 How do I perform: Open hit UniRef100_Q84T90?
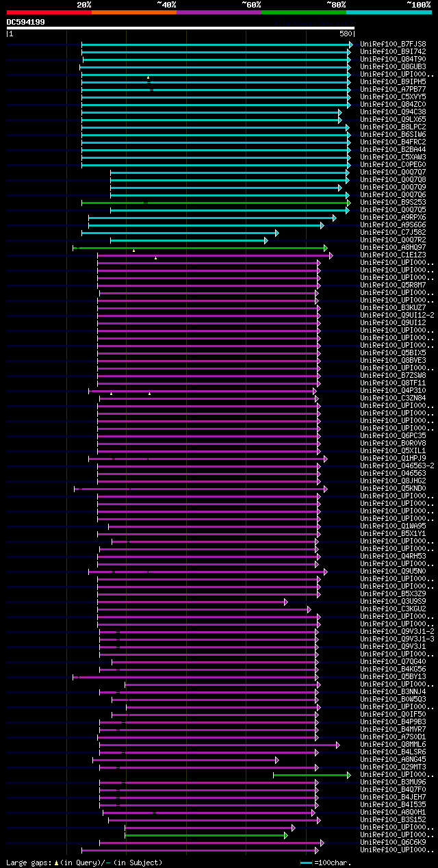[x=393, y=59]
